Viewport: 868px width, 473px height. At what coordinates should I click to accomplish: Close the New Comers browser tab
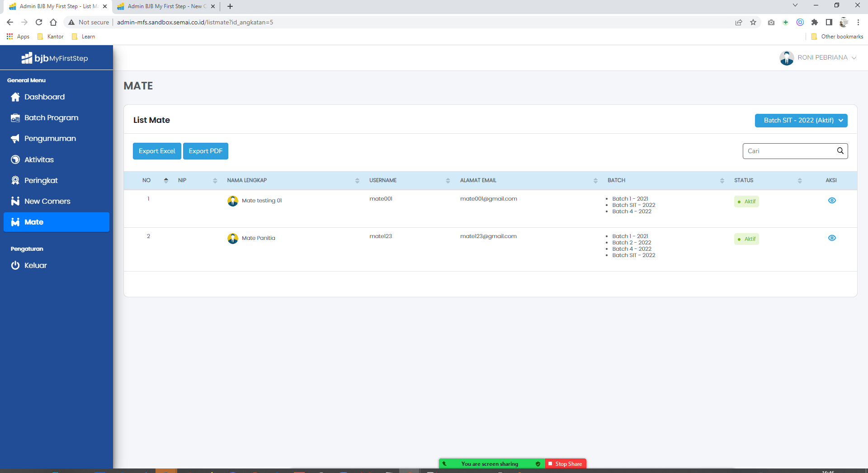pyautogui.click(x=213, y=6)
